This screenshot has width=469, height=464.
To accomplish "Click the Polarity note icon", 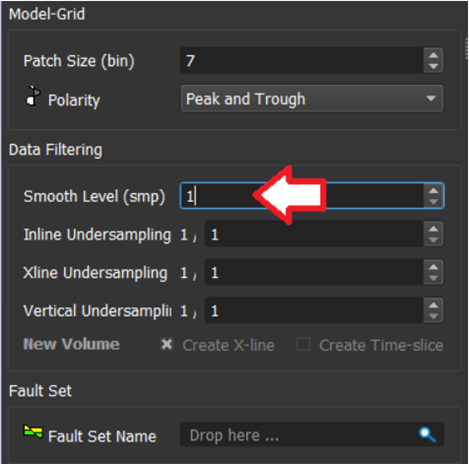I will 33,96.
